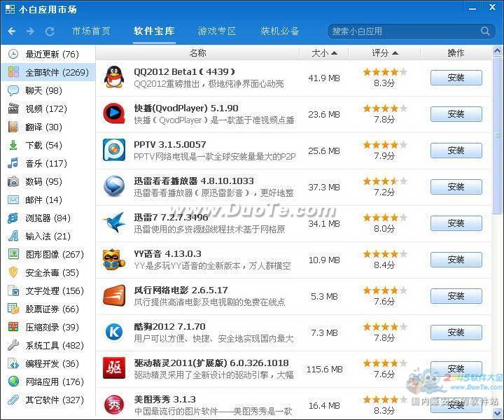Install QQ2012 Beta1
The height and width of the screenshot is (420, 504).
pyautogui.click(x=456, y=78)
